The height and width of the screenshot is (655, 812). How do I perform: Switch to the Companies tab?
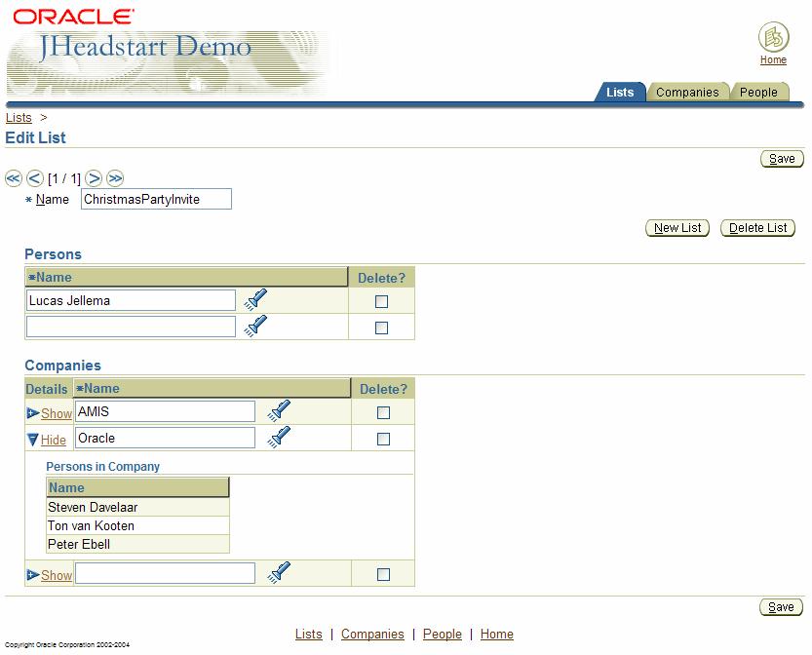tap(687, 93)
